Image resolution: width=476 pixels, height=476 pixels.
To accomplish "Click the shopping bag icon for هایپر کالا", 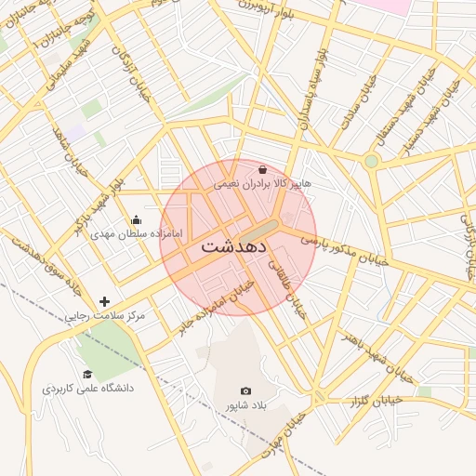I will click(262, 170).
